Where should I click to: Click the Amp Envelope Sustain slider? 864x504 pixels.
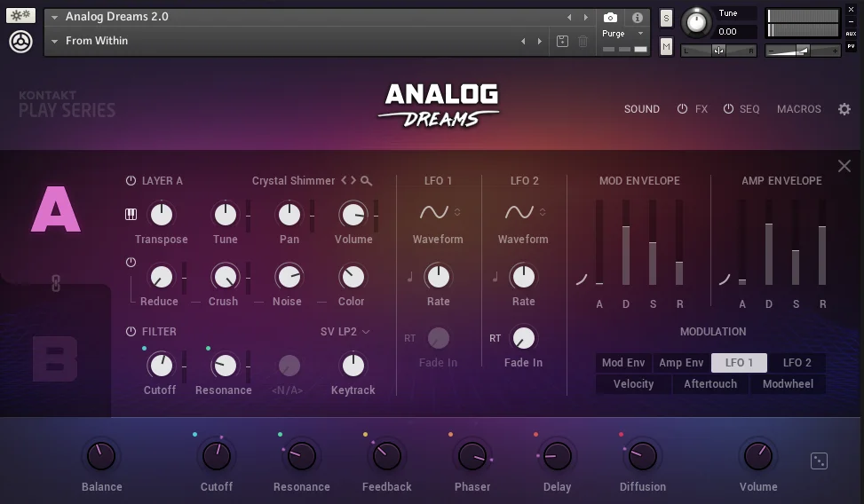796,242
